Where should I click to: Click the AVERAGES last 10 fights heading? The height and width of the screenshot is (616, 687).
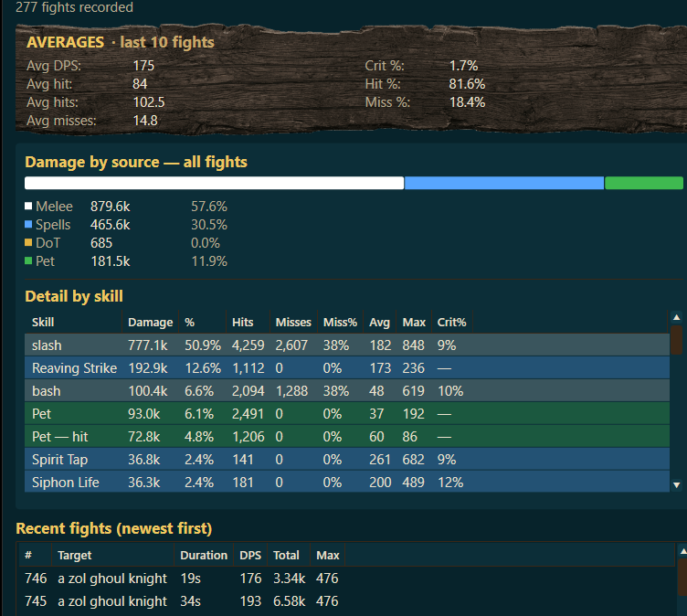pyautogui.click(x=121, y=42)
